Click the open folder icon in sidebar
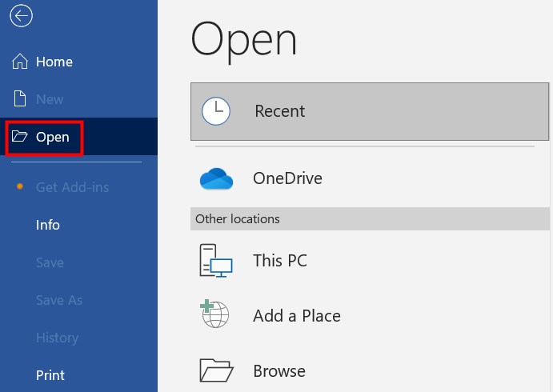The image size is (553, 392). pyautogui.click(x=20, y=137)
